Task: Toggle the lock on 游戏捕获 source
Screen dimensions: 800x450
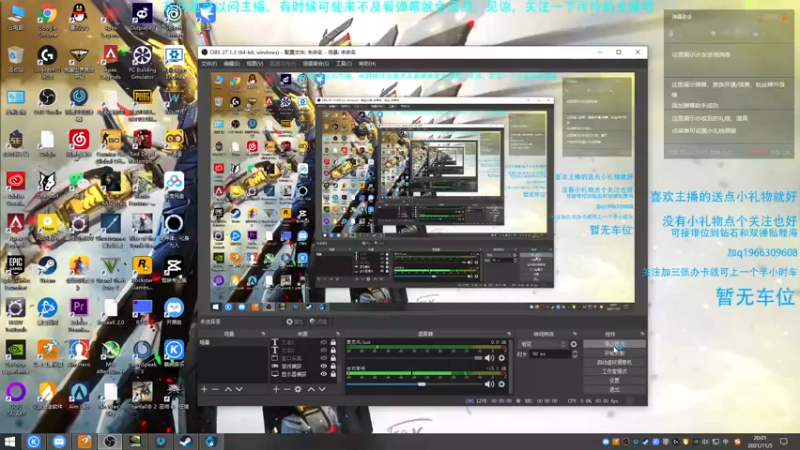Action: pos(333,366)
